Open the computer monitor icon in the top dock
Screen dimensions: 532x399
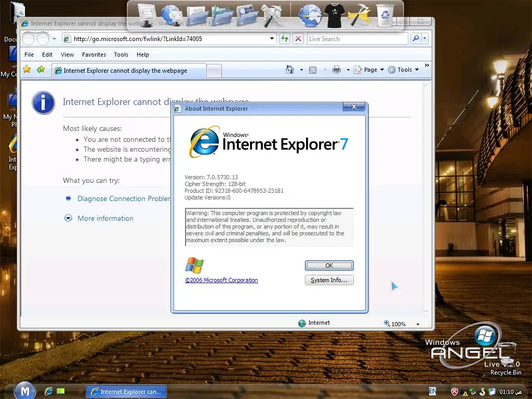tap(147, 14)
